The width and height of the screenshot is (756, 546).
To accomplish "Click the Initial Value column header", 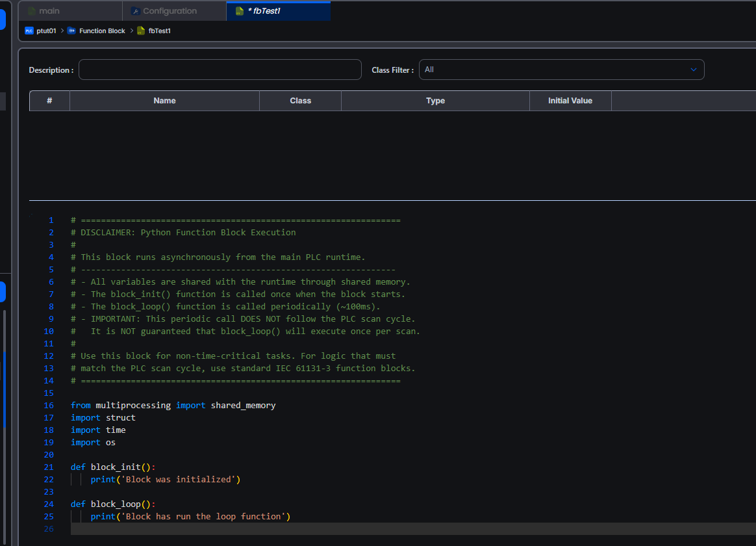I will (570, 101).
